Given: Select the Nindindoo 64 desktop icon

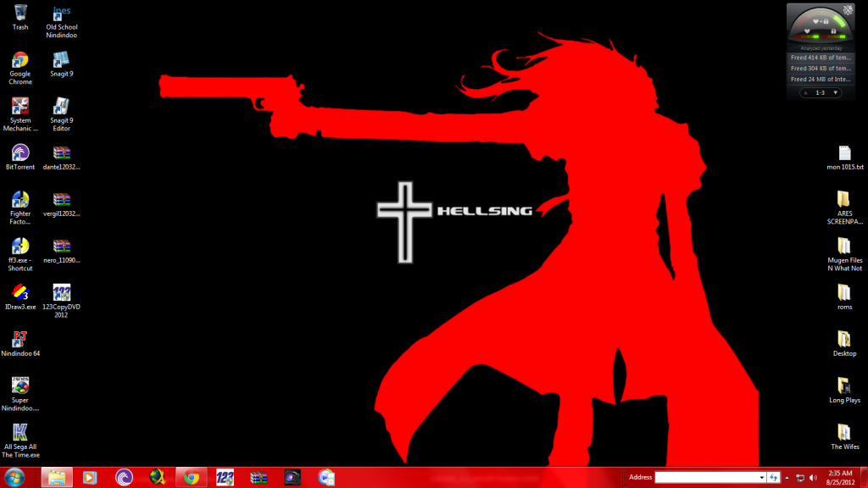Looking at the screenshot, I should pyautogui.click(x=20, y=344).
